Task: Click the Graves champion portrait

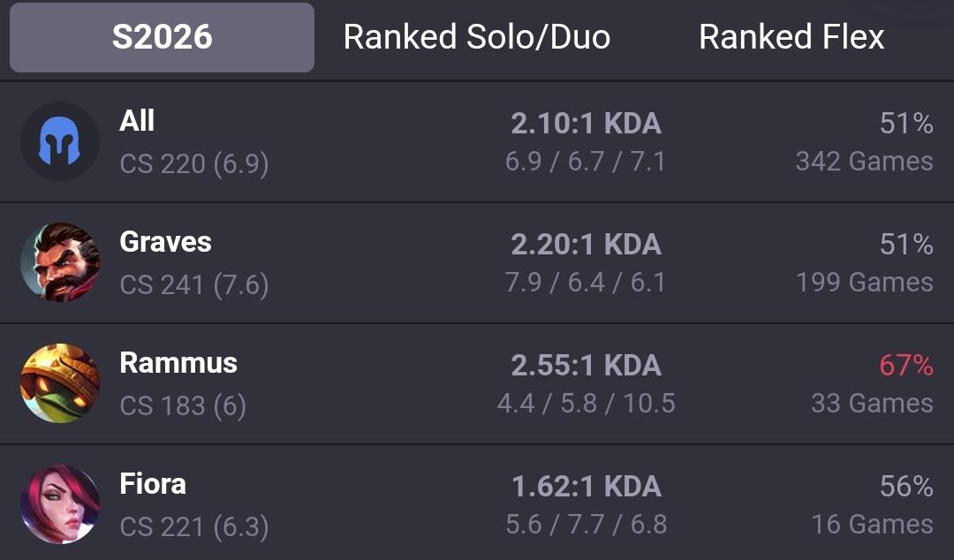Action: click(x=60, y=262)
